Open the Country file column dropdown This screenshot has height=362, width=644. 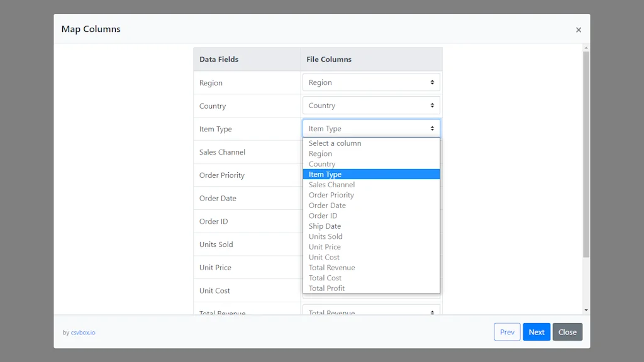pyautogui.click(x=371, y=105)
